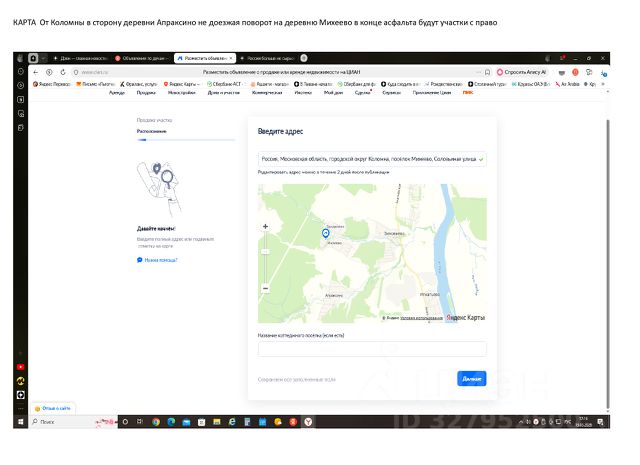This screenshot has width=640, height=465.
Task: Open the Фриланс, услуги bookmark
Action: click(x=138, y=84)
